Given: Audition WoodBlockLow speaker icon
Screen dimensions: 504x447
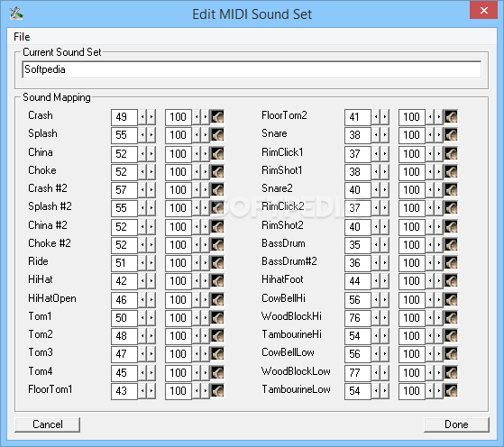Looking at the screenshot, I should (x=451, y=373).
